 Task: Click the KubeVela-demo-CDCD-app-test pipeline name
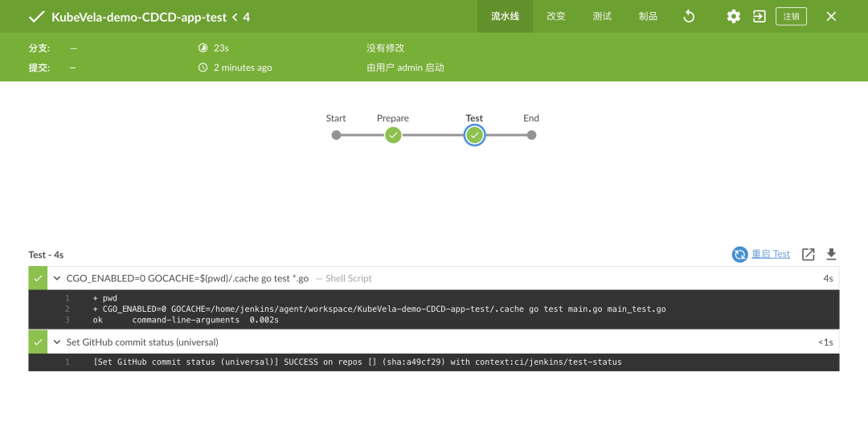click(139, 17)
